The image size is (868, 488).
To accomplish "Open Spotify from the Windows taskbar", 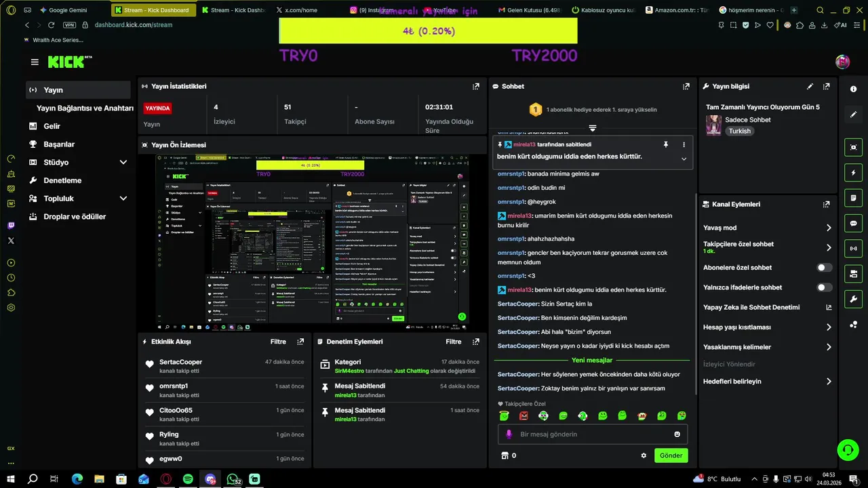I will 188,479.
